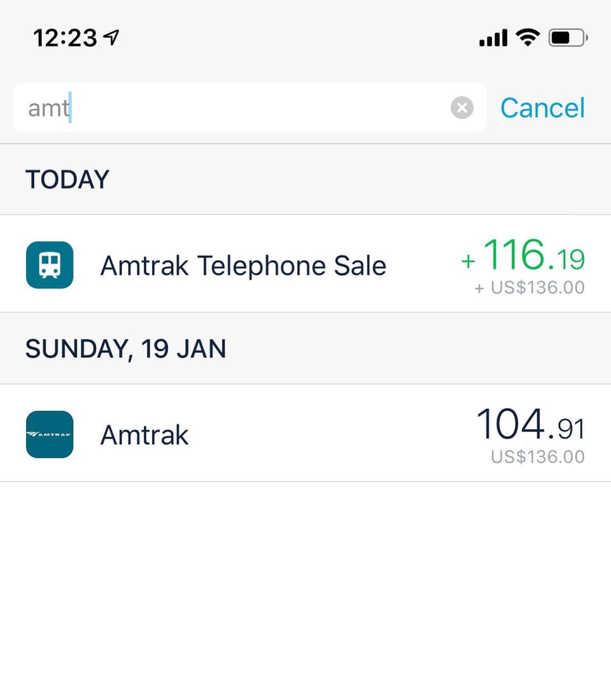Tap the TODAY section header
The height and width of the screenshot is (700, 611).
67,180
